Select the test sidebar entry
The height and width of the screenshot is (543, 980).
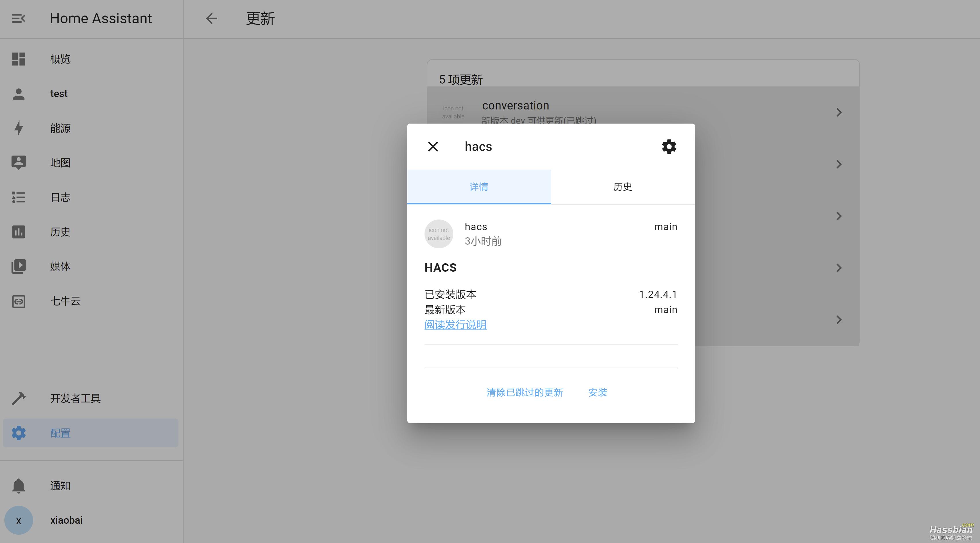pyautogui.click(x=59, y=94)
